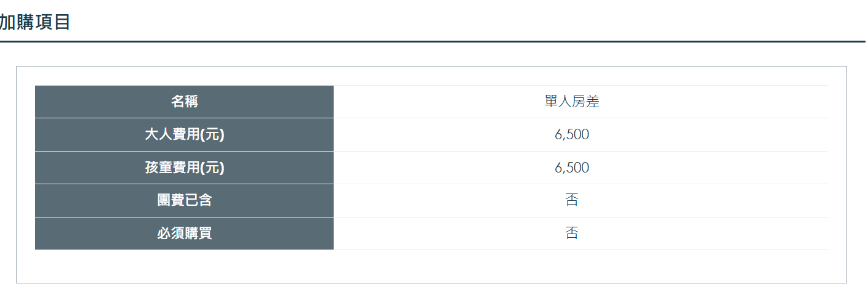Viewport: 868px width, 305px height.
Task: Select the 名稱 header cell
Action: (184, 102)
